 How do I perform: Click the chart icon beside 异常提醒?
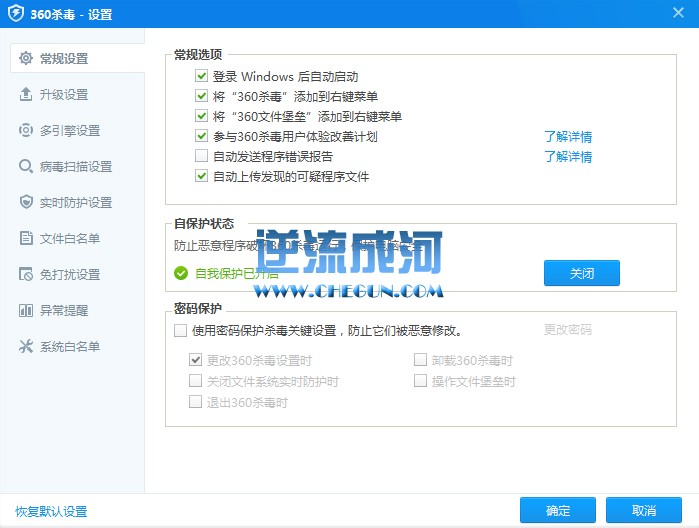coord(26,310)
